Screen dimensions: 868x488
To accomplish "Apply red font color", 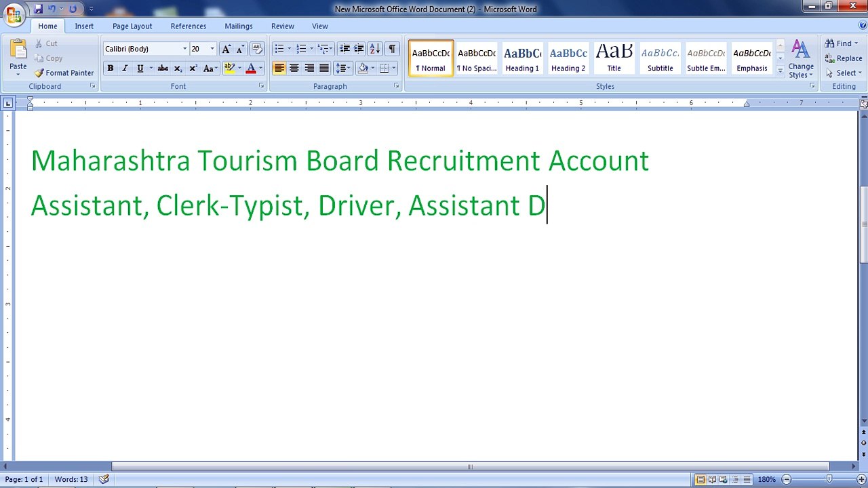I will (x=251, y=68).
